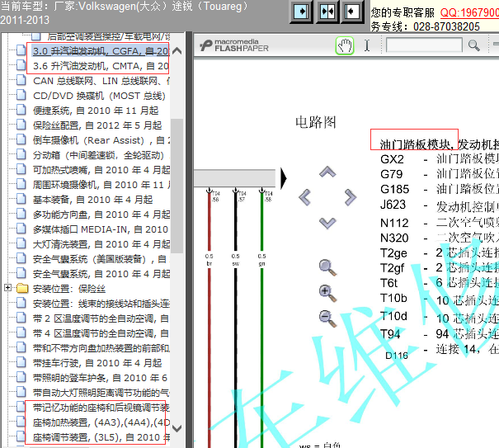499x448 pixels.
Task: Click the black triangle diagram continuation arrow
Action: click(283, 178)
